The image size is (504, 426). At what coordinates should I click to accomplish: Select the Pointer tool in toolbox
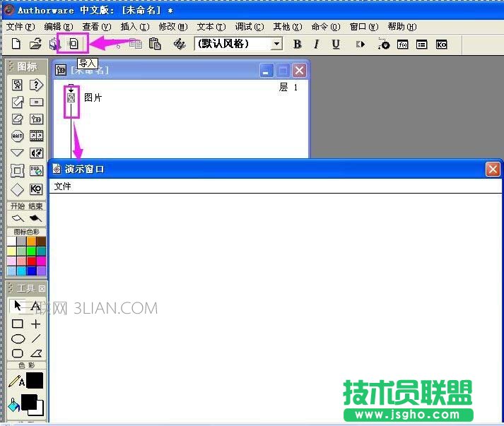point(18,305)
